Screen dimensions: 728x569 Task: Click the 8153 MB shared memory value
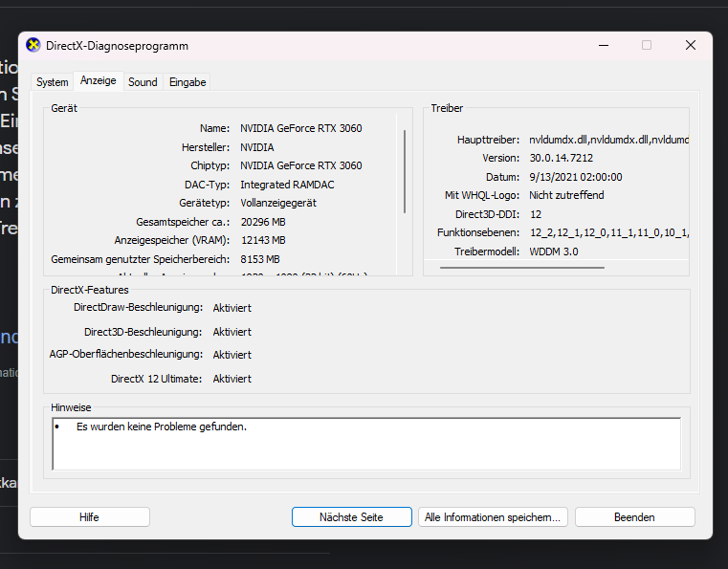pos(260,259)
